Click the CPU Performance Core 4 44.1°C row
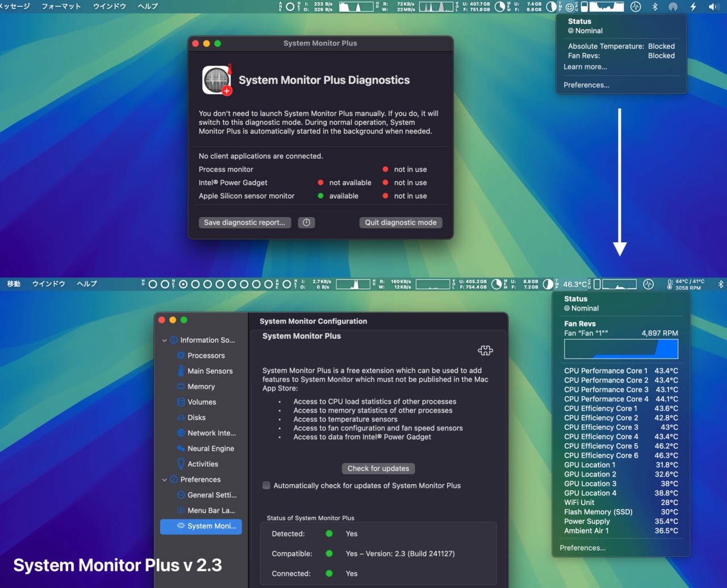 pos(621,399)
